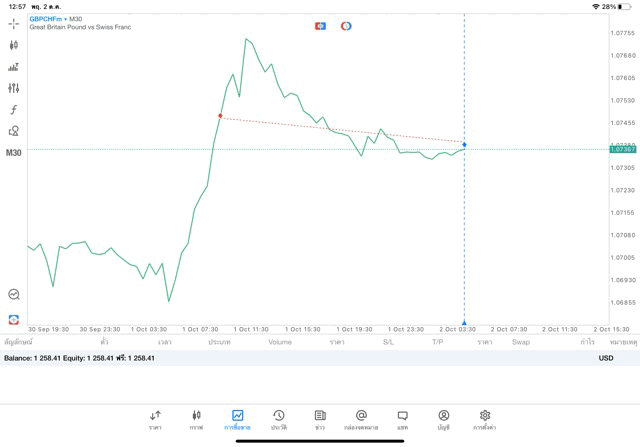Tap the red-blue circular icon above chart
640x447 pixels.
346,26
